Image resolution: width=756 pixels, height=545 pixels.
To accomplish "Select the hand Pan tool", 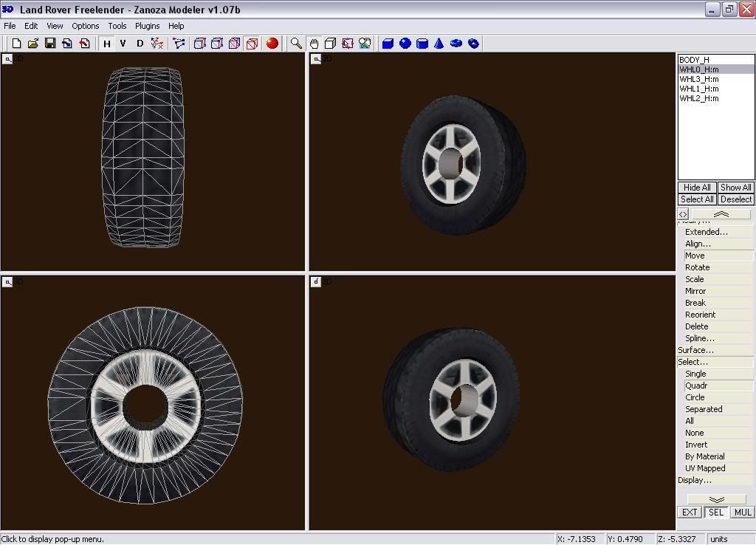I will click(x=314, y=44).
